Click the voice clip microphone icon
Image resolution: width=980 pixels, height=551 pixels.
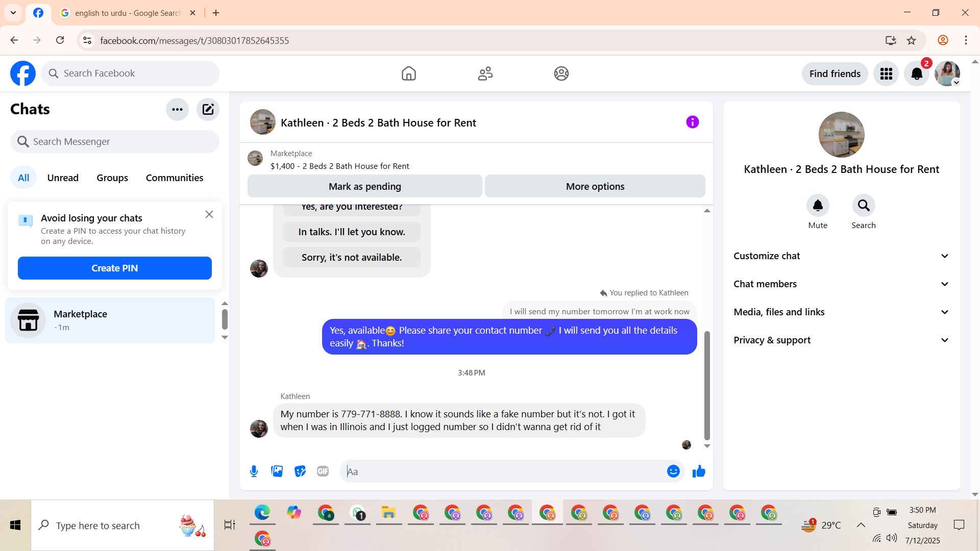(254, 471)
